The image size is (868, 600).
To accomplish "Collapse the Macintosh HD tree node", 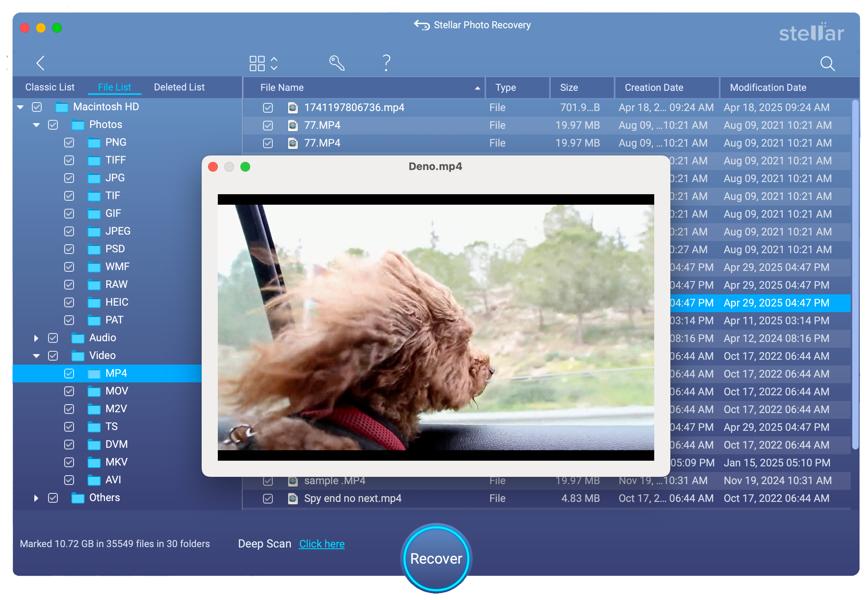I will tap(20, 107).
